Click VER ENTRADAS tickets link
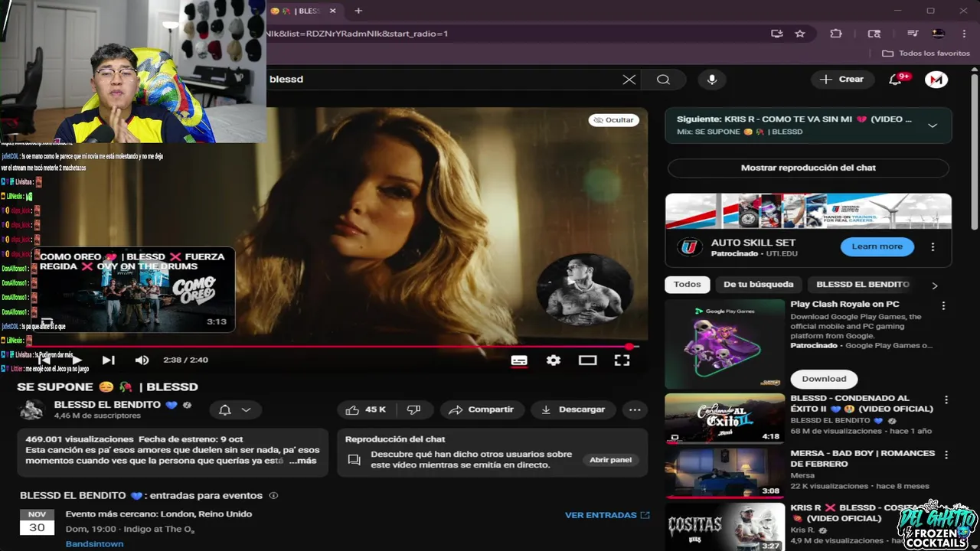 tap(607, 516)
